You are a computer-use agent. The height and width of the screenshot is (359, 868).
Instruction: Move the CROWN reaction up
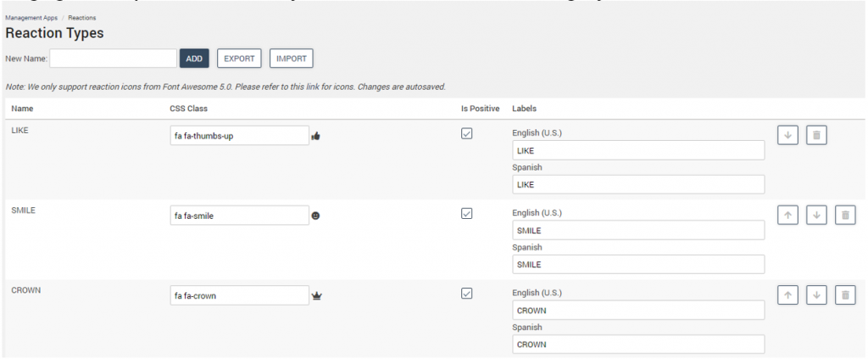[787, 295]
